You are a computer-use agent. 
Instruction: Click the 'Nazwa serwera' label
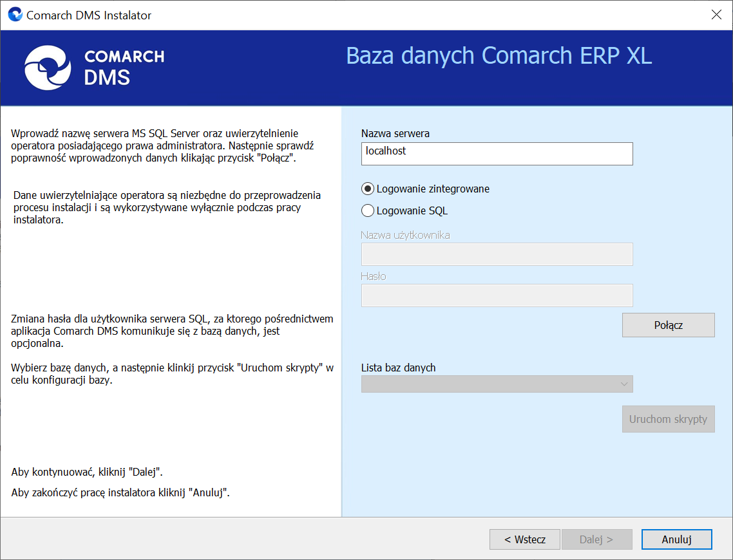pyautogui.click(x=395, y=134)
